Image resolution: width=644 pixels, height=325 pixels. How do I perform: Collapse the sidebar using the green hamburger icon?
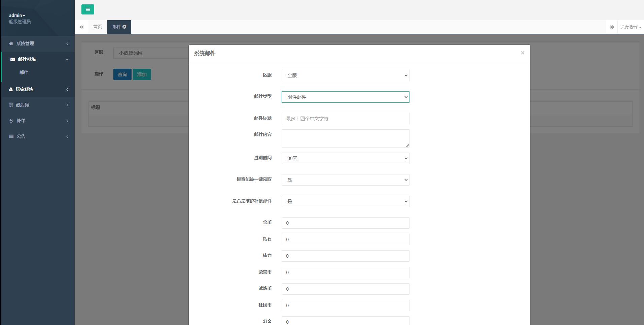coord(88,9)
